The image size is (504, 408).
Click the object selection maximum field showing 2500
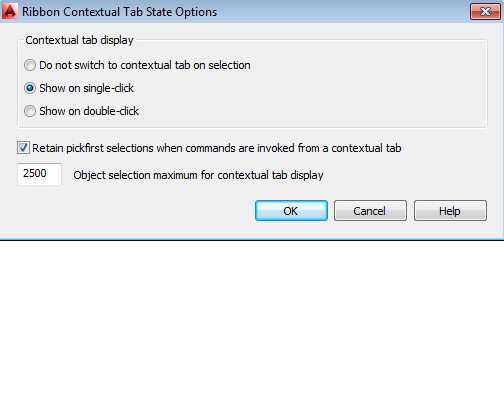pyautogui.click(x=39, y=174)
